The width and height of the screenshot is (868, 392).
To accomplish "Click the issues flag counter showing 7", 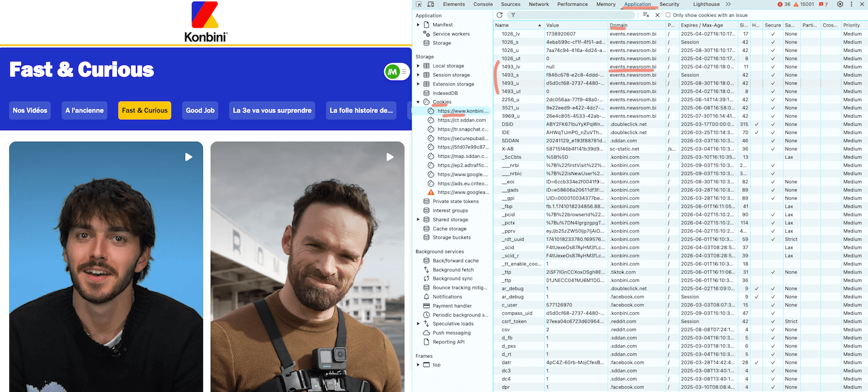I will [x=822, y=4].
